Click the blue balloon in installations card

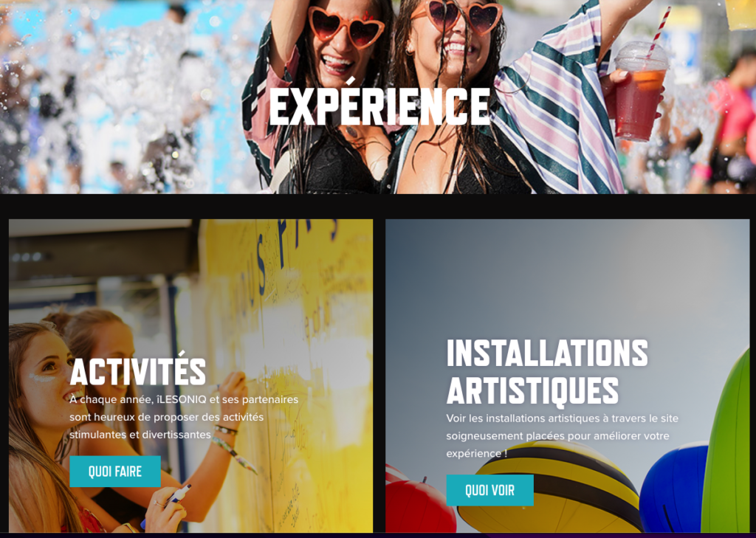[x=673, y=488]
